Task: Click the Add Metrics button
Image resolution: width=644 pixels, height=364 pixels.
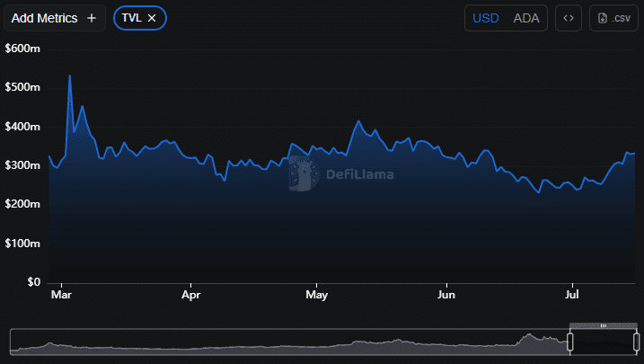Action: pyautogui.click(x=55, y=18)
